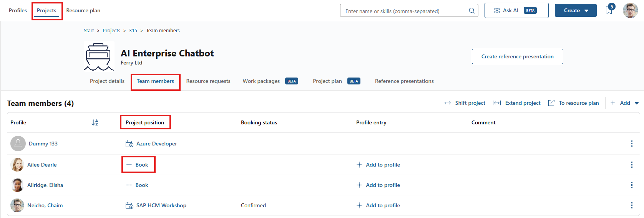Viewport: 644px width, 218px height.
Task: Expand the Create dropdown button
Action: click(576, 10)
